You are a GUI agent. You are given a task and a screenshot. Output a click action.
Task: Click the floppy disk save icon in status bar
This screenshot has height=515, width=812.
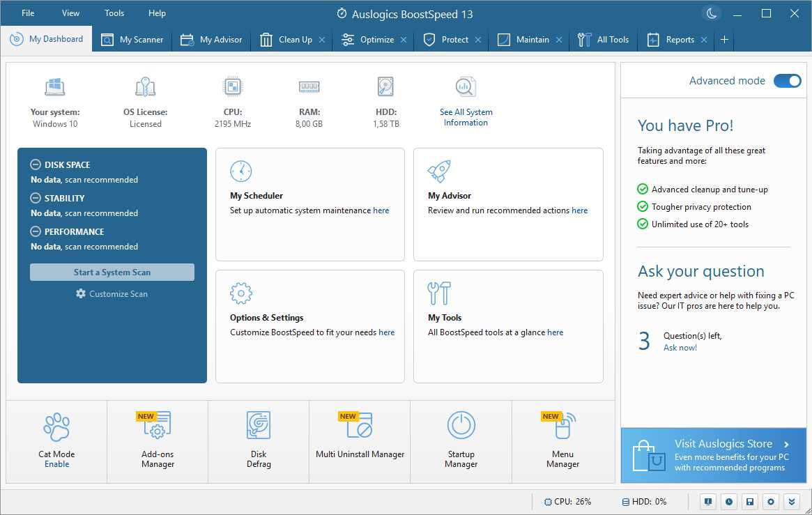click(749, 502)
